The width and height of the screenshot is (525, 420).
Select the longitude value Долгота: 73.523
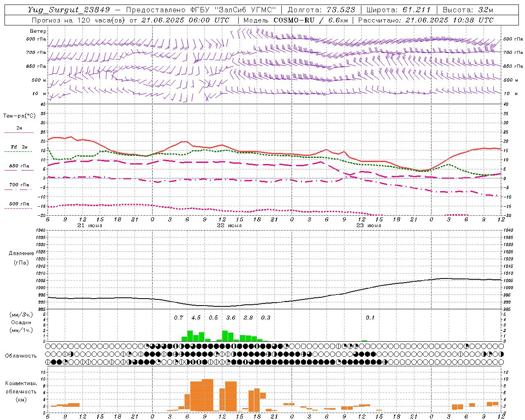coord(321,10)
